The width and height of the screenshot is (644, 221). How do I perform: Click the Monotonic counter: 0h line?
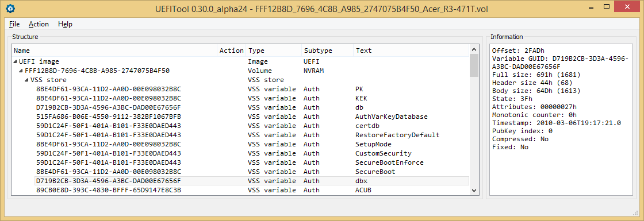pos(534,115)
